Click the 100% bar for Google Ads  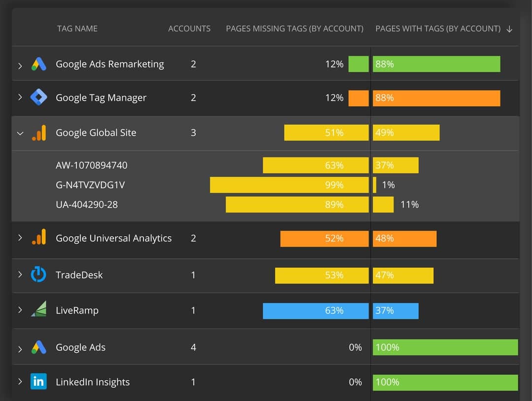coord(445,347)
